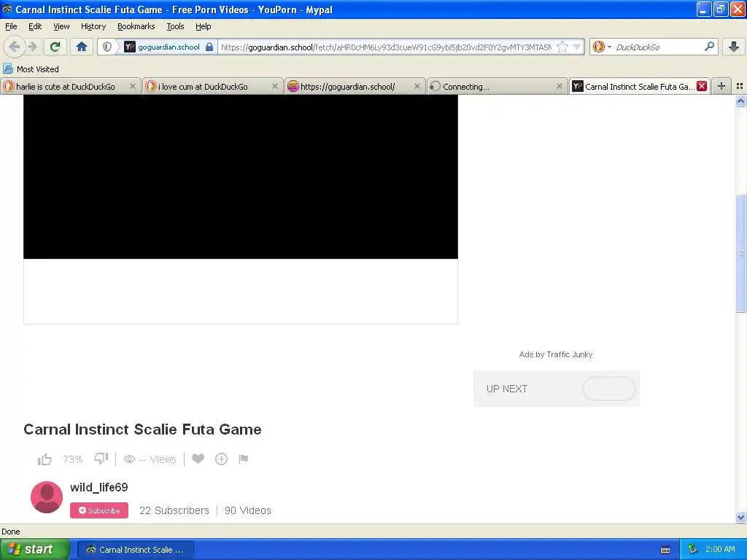
Task: Expand the URL history dropdown arrow
Action: coord(577,47)
